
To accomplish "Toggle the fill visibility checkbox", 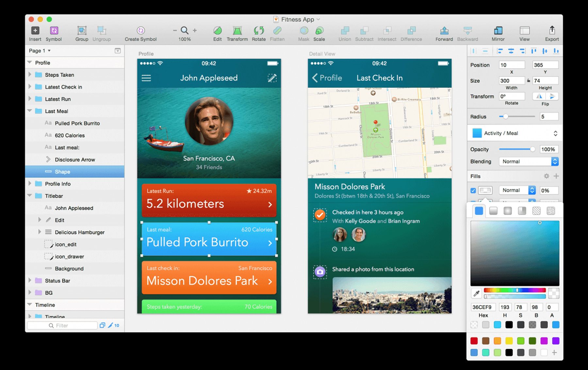I will (x=473, y=190).
